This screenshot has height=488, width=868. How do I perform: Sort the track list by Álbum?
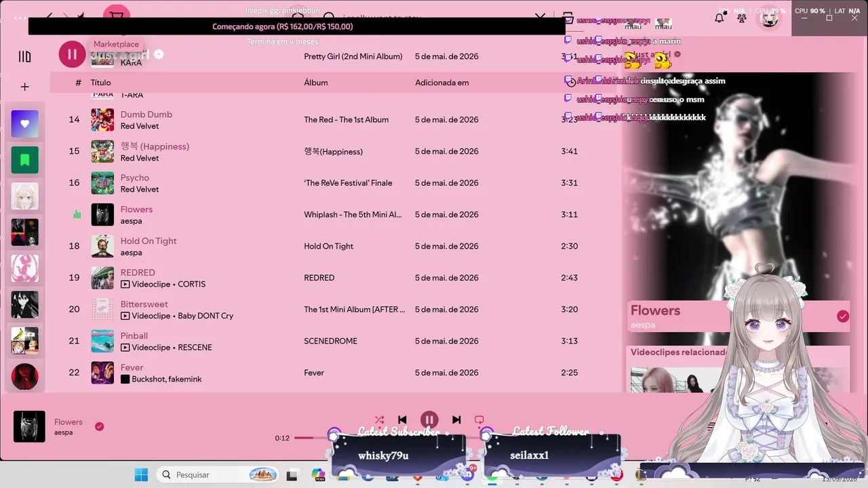(316, 83)
